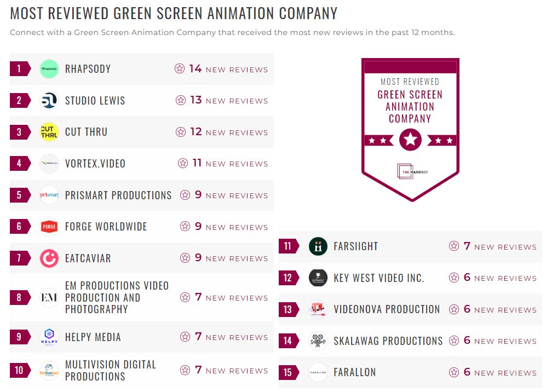Click the star icon beside Rhapsody's 14 reviews

pos(180,69)
